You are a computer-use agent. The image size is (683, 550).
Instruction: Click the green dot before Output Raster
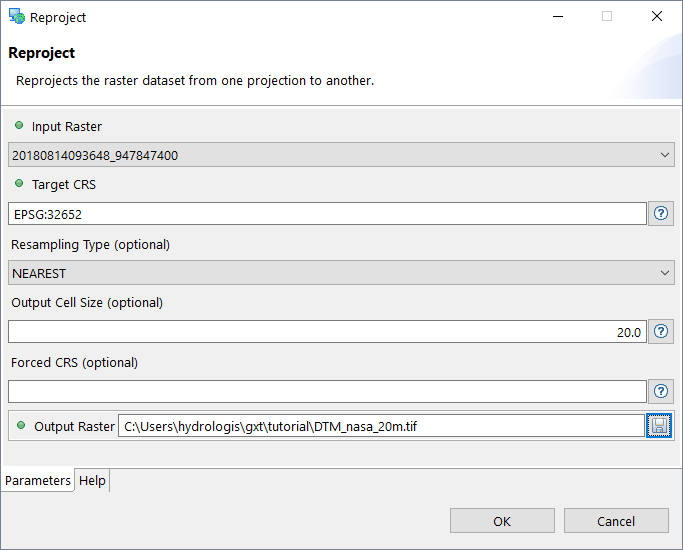coord(21,425)
